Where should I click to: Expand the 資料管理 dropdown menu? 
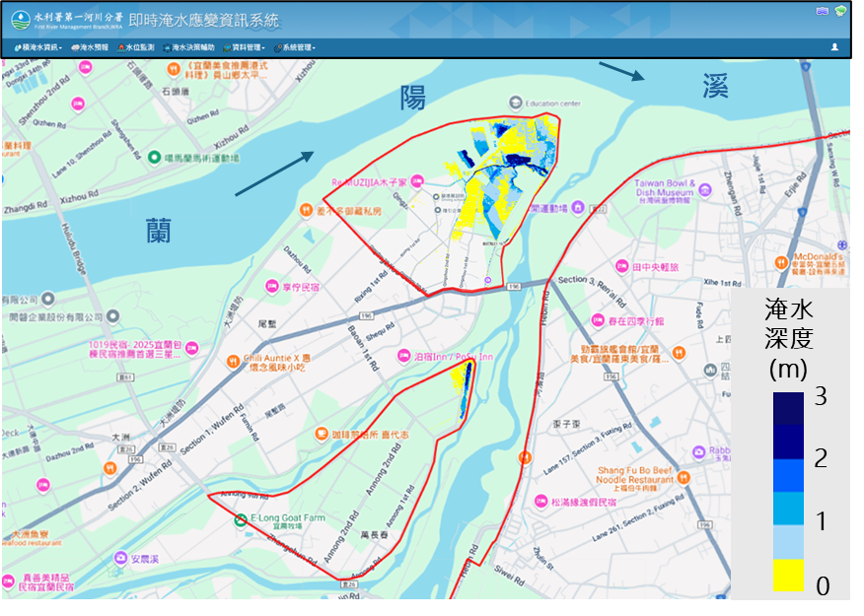[x=246, y=47]
